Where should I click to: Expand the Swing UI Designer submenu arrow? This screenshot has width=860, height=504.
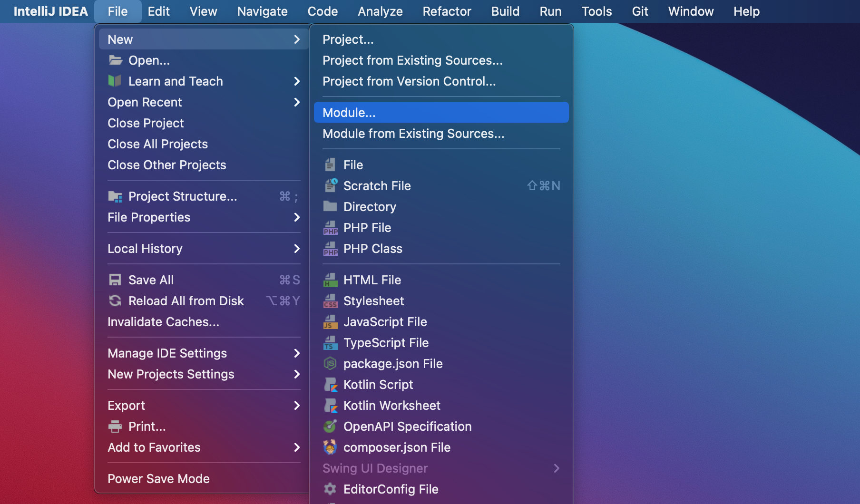557,468
